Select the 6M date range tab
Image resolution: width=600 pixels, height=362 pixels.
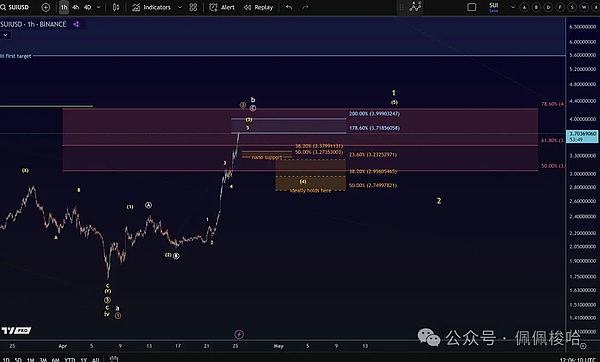click(55, 359)
